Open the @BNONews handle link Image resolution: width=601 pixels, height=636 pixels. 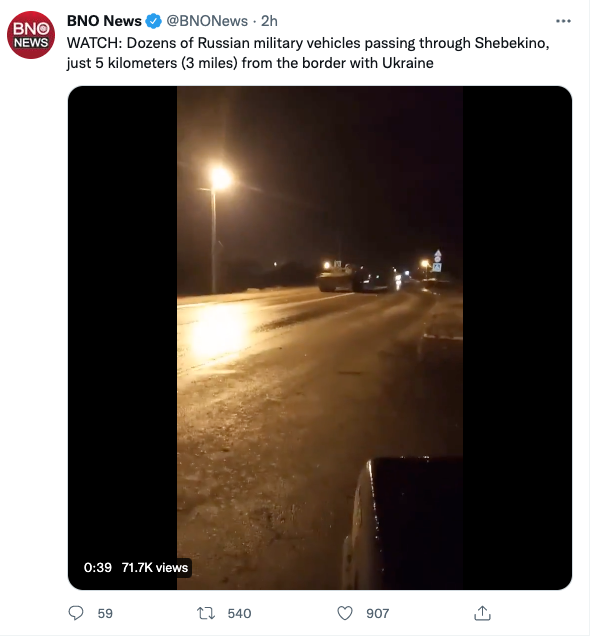coord(206,21)
